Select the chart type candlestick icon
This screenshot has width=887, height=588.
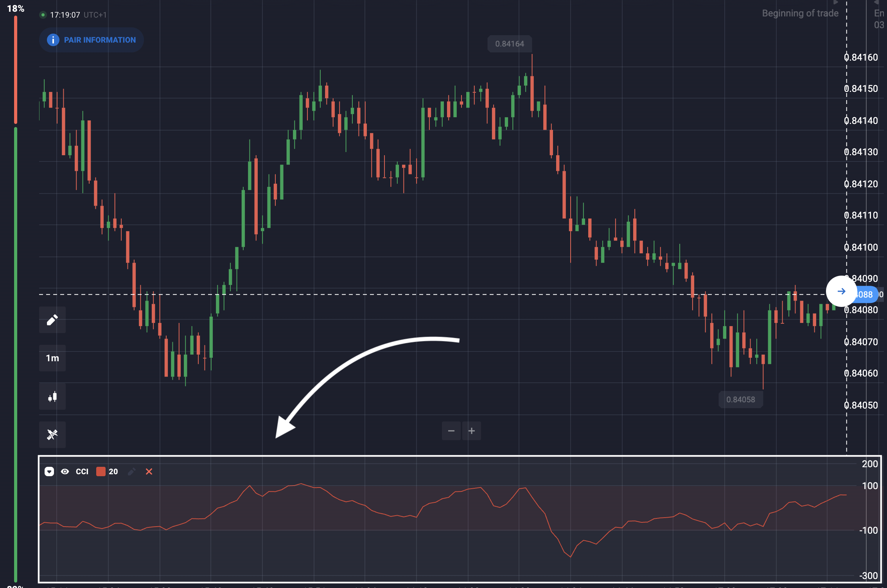(x=52, y=397)
